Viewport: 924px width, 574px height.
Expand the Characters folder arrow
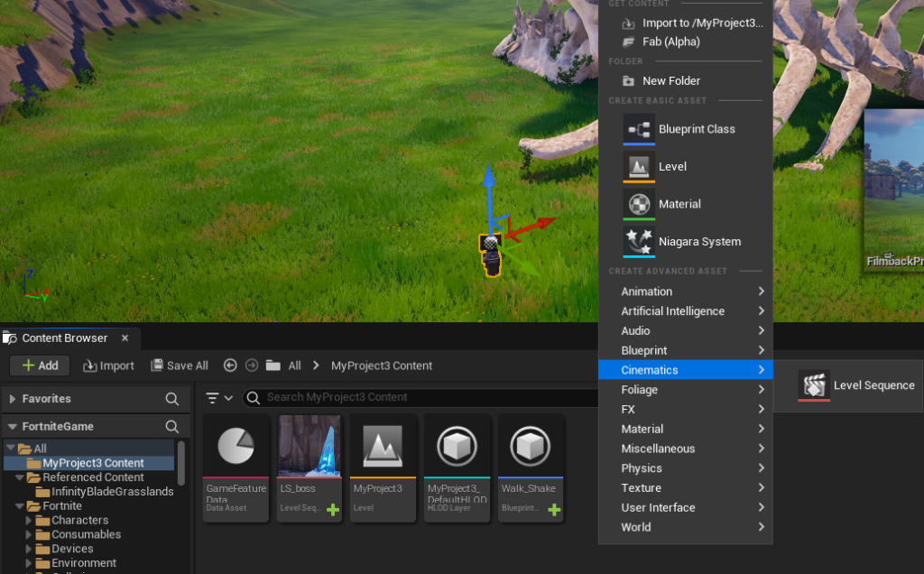28,521
